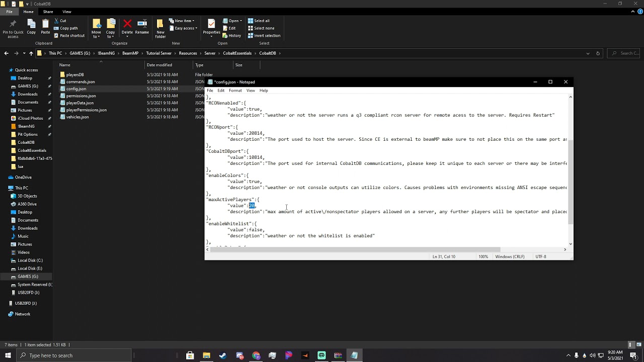
Task: Click Notepad horizontal scrollbar thumb
Action: click(356, 249)
